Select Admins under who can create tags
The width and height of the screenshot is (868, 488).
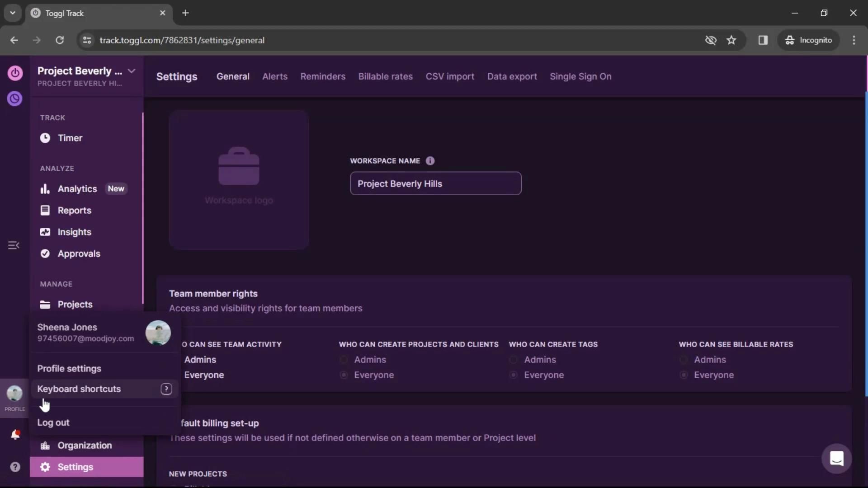click(x=514, y=360)
